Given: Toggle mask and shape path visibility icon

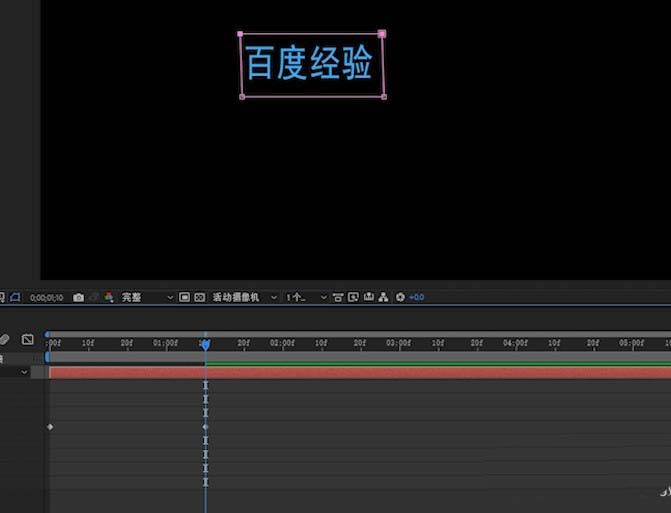Looking at the screenshot, I should pos(15,297).
